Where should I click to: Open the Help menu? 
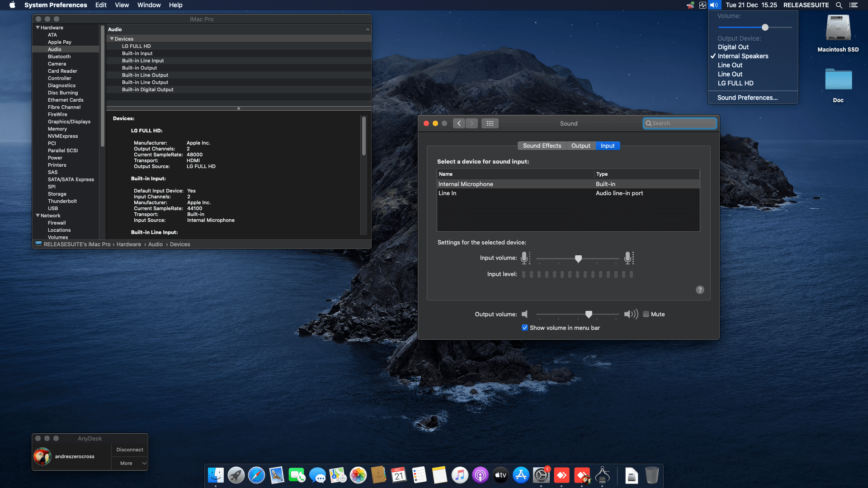(x=175, y=5)
